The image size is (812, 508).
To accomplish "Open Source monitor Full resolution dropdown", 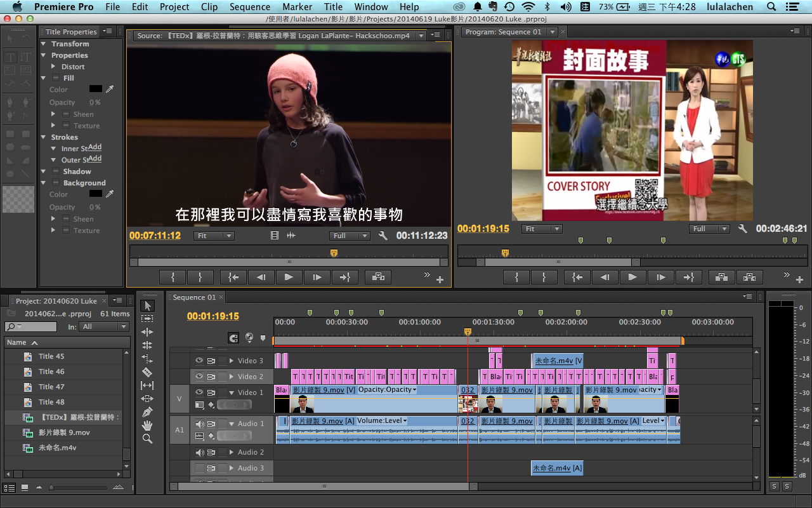I will click(x=350, y=236).
